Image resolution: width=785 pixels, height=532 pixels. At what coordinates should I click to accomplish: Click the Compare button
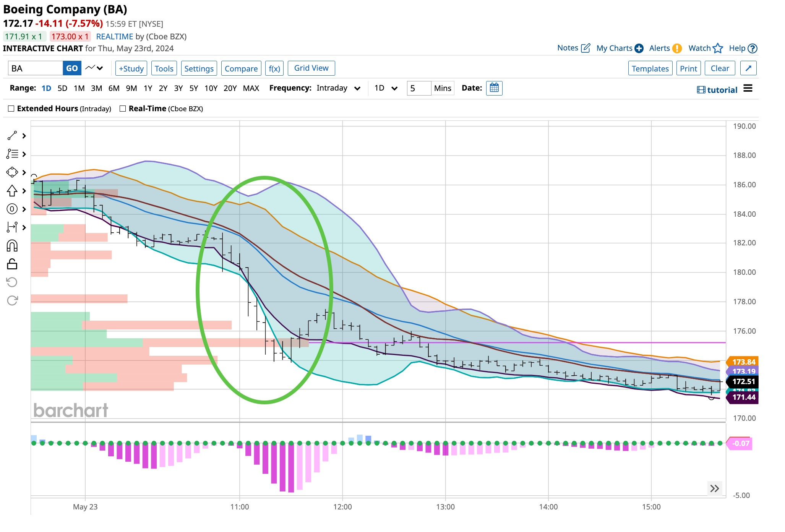coord(241,68)
